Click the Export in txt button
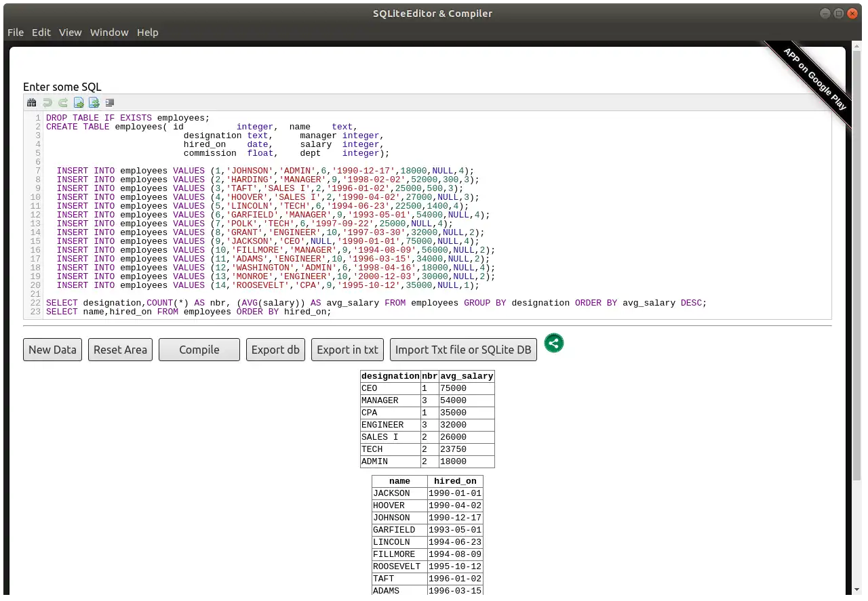This screenshot has width=868, height=601. pos(347,350)
